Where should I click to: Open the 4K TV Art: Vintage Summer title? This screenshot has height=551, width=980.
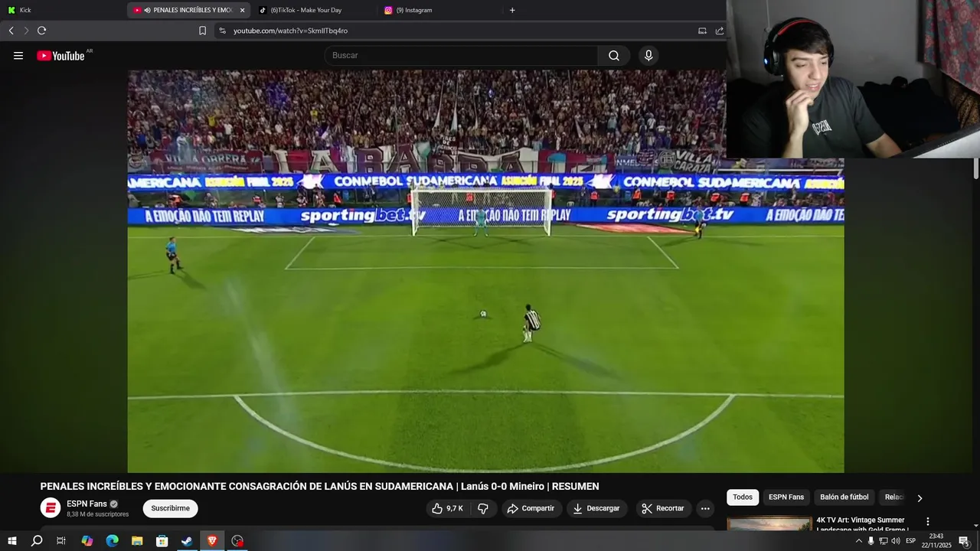click(x=861, y=524)
